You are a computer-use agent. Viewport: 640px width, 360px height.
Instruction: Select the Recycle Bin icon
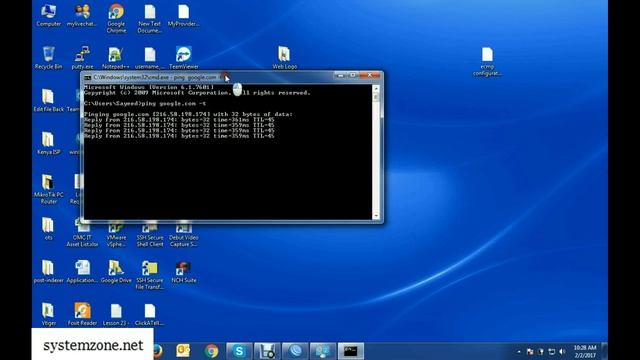[48, 58]
